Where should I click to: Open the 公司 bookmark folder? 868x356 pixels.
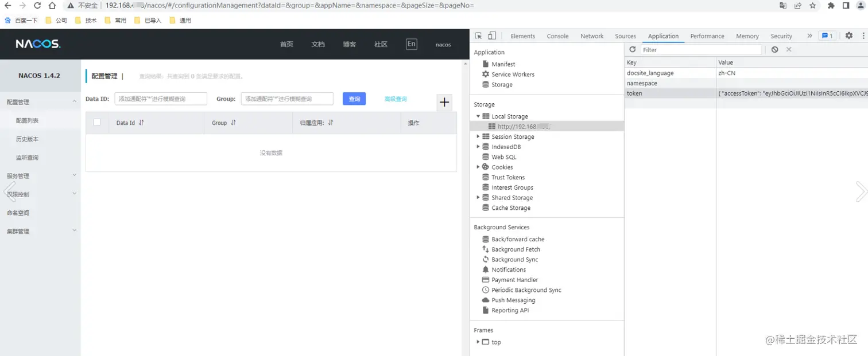pos(56,20)
